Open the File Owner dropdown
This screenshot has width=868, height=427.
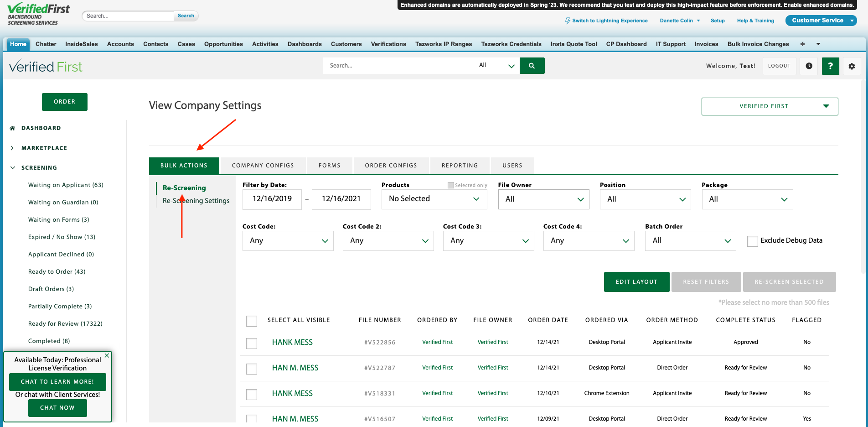coord(543,199)
